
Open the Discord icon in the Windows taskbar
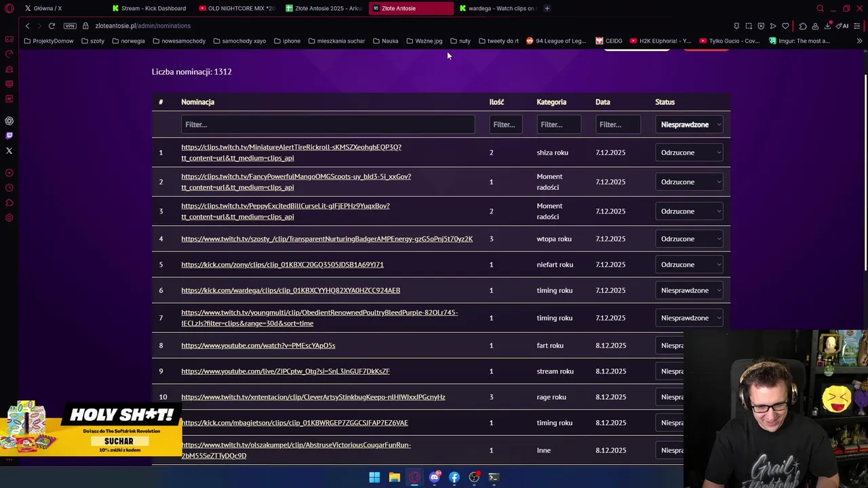pyautogui.click(x=435, y=477)
